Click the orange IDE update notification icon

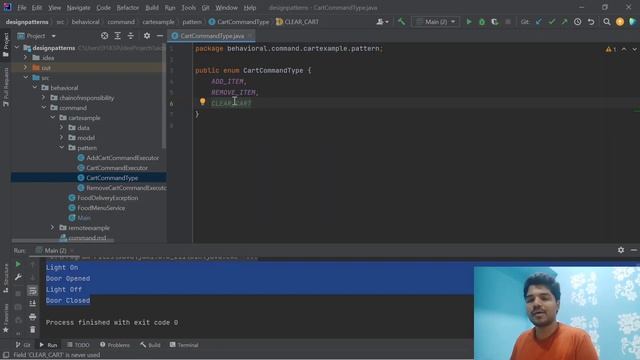click(620, 22)
